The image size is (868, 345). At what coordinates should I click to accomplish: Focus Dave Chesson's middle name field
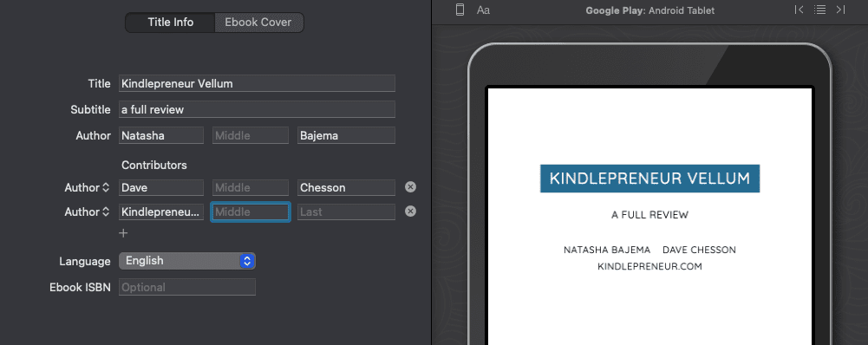click(x=251, y=188)
